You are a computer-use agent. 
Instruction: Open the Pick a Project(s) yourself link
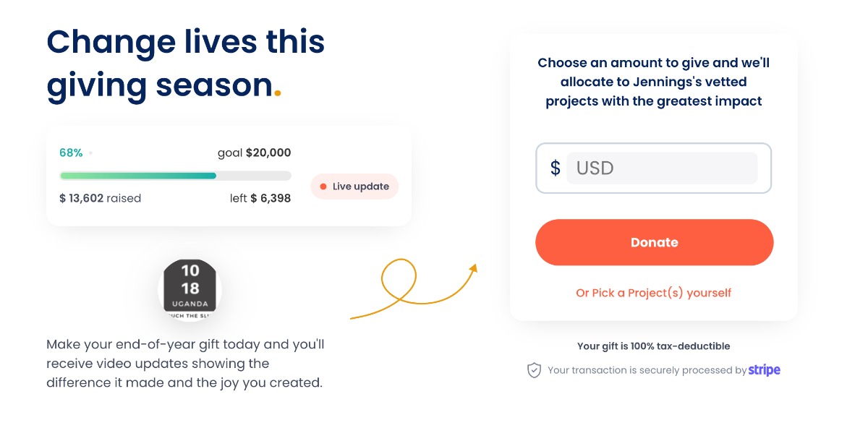[653, 293]
